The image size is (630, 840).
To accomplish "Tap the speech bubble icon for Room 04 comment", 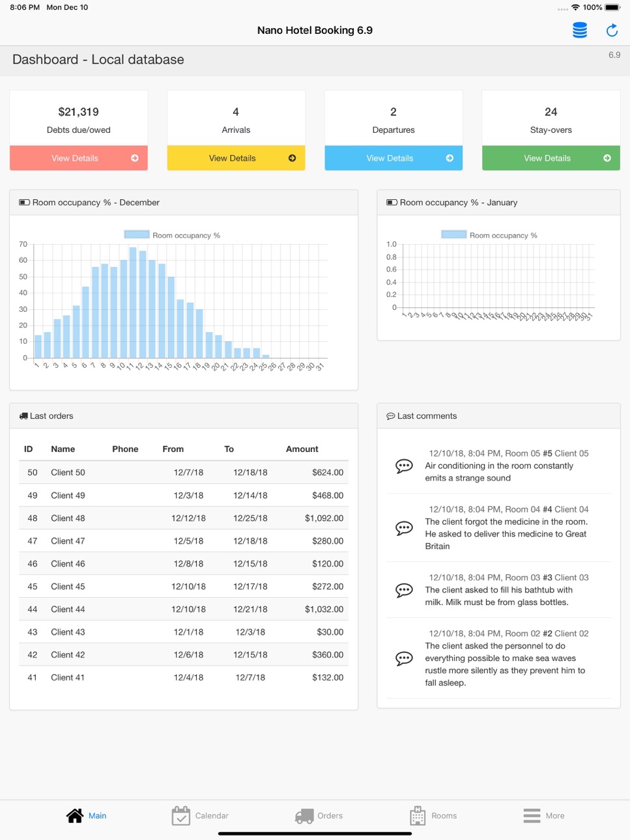I will point(404,528).
